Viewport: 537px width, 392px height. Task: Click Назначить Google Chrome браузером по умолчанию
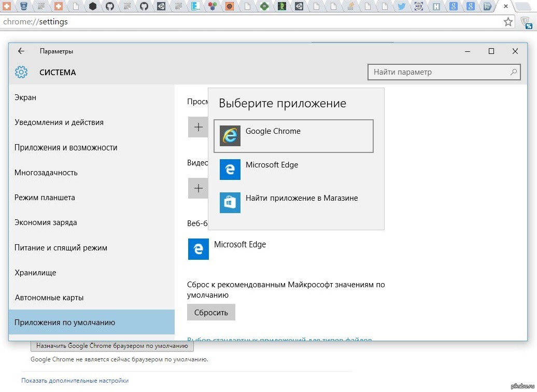click(x=112, y=346)
